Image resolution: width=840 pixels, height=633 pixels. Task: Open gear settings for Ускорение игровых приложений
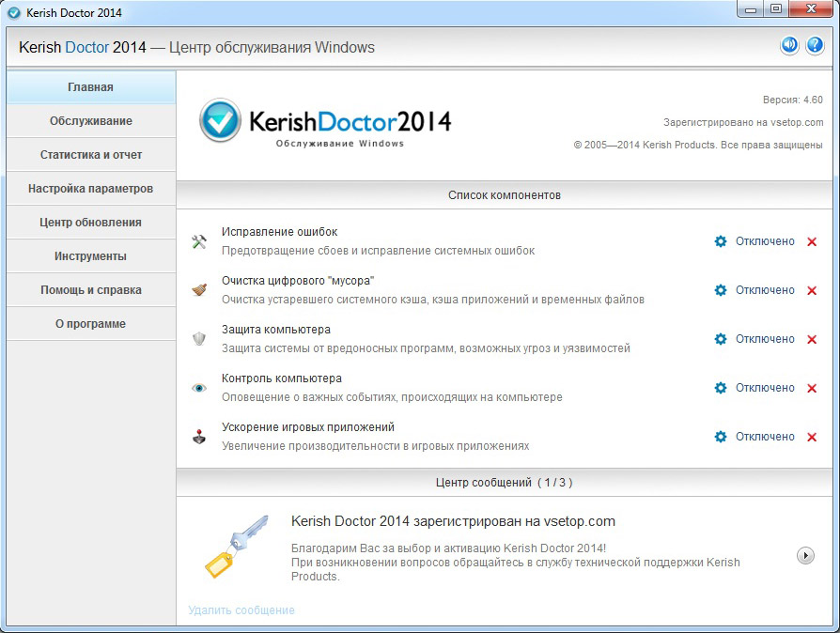pyautogui.click(x=721, y=437)
